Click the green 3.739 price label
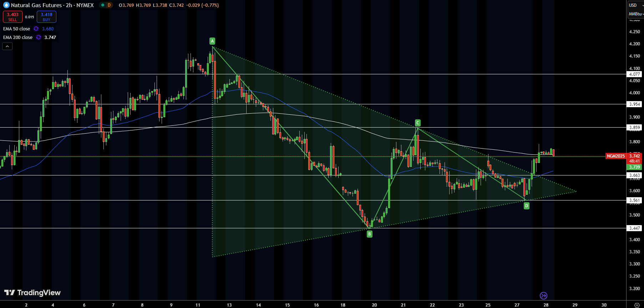 point(634,167)
